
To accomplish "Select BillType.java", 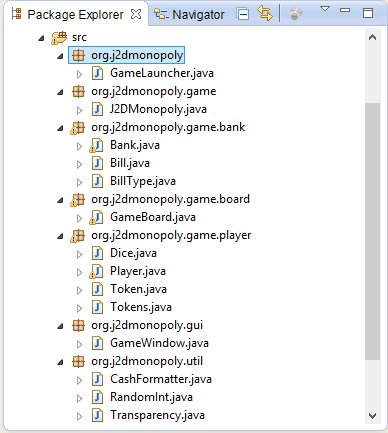I will 143,181.
